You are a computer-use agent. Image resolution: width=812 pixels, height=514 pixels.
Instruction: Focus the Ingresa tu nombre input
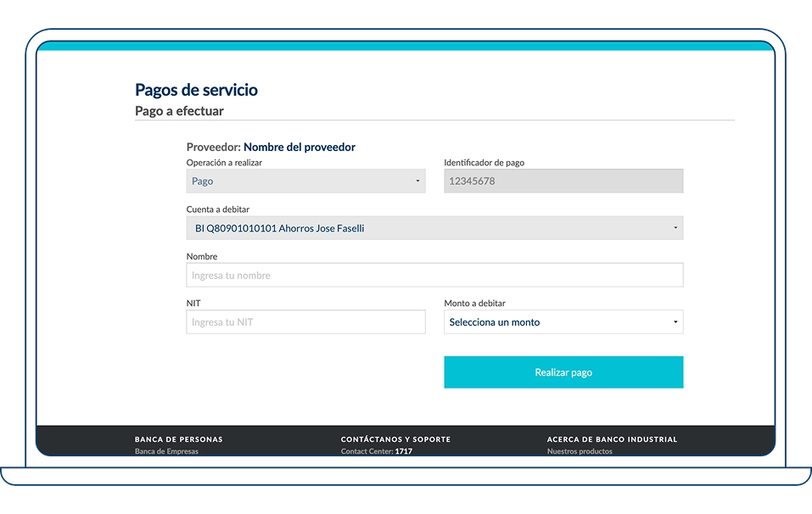pyautogui.click(x=434, y=276)
